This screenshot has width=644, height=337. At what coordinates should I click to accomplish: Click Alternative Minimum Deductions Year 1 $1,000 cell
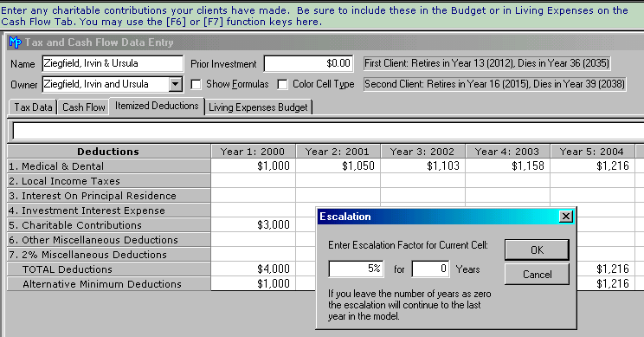(x=253, y=283)
